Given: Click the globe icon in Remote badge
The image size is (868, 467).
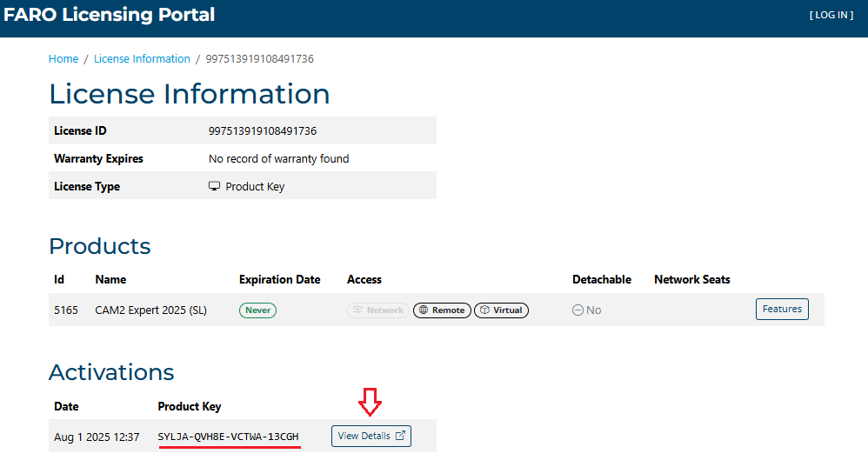Looking at the screenshot, I should [x=424, y=310].
